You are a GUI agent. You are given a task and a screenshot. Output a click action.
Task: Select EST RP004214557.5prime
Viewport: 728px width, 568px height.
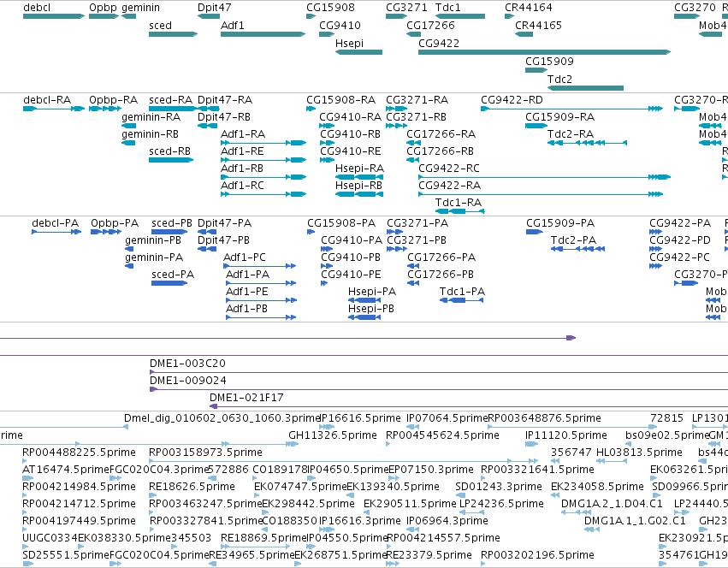(x=389, y=547)
